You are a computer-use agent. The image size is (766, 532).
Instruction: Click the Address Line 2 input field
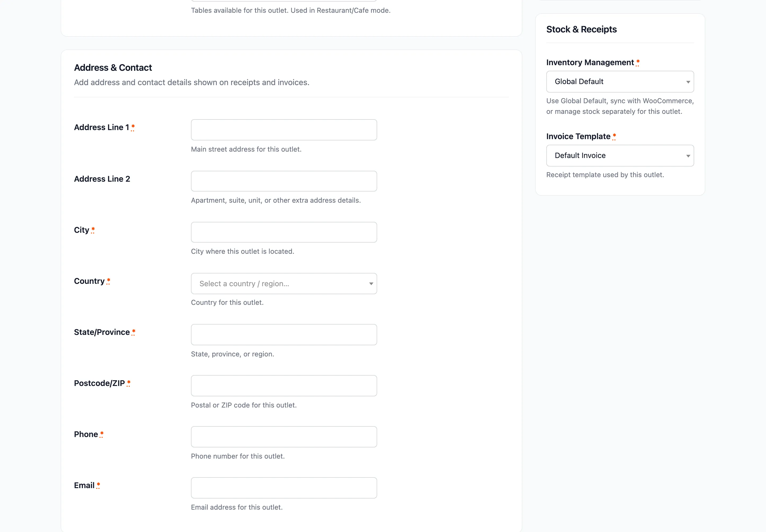tap(284, 181)
